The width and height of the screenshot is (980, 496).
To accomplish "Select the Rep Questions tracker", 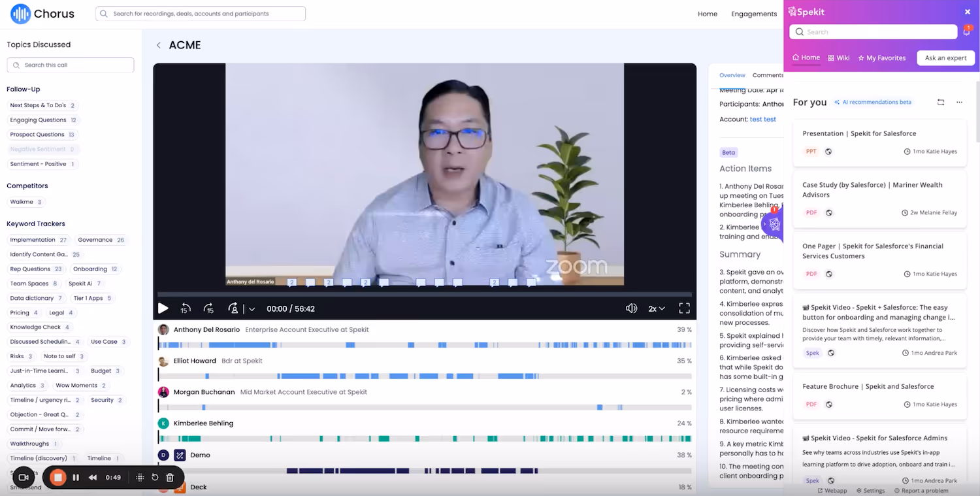I will pos(37,269).
